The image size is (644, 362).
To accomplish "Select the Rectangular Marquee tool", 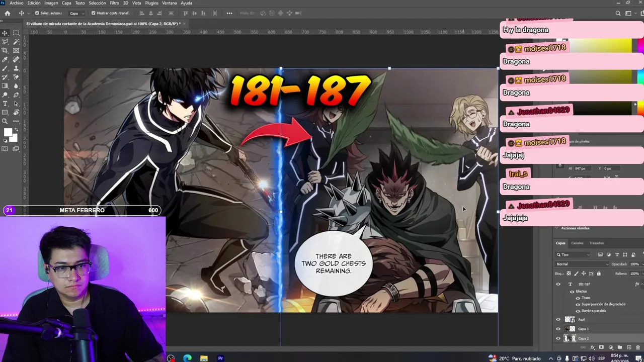I will [x=16, y=33].
